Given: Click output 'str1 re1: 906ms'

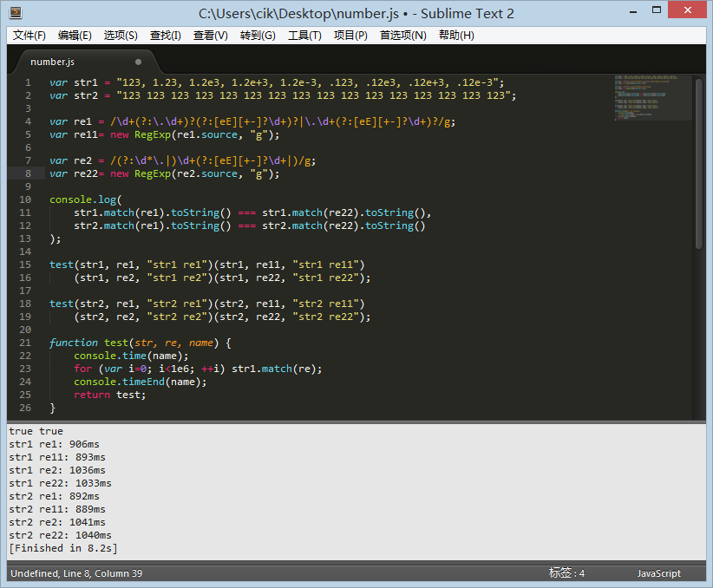Looking at the screenshot, I should coord(54,444).
